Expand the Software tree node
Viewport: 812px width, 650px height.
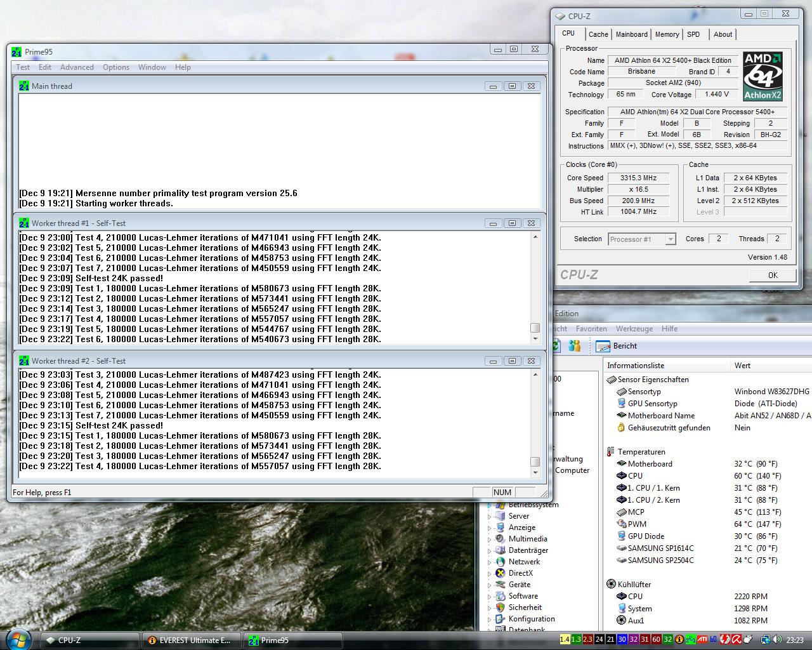(489, 596)
